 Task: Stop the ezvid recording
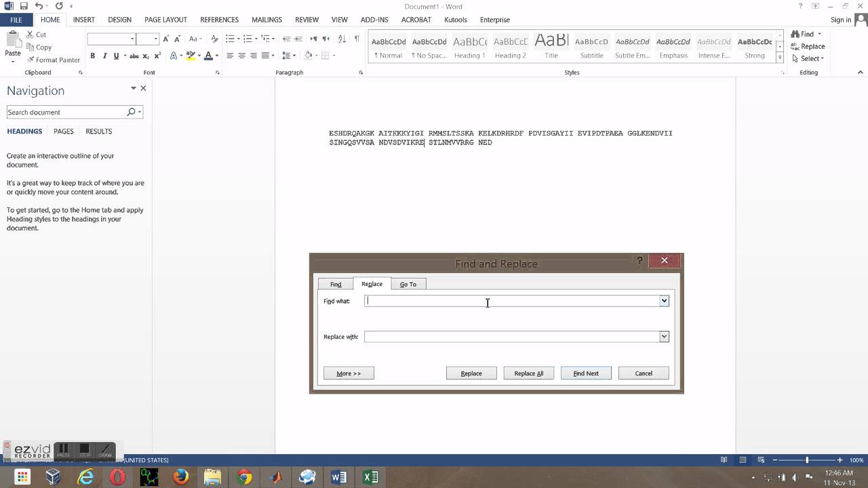coord(85,450)
